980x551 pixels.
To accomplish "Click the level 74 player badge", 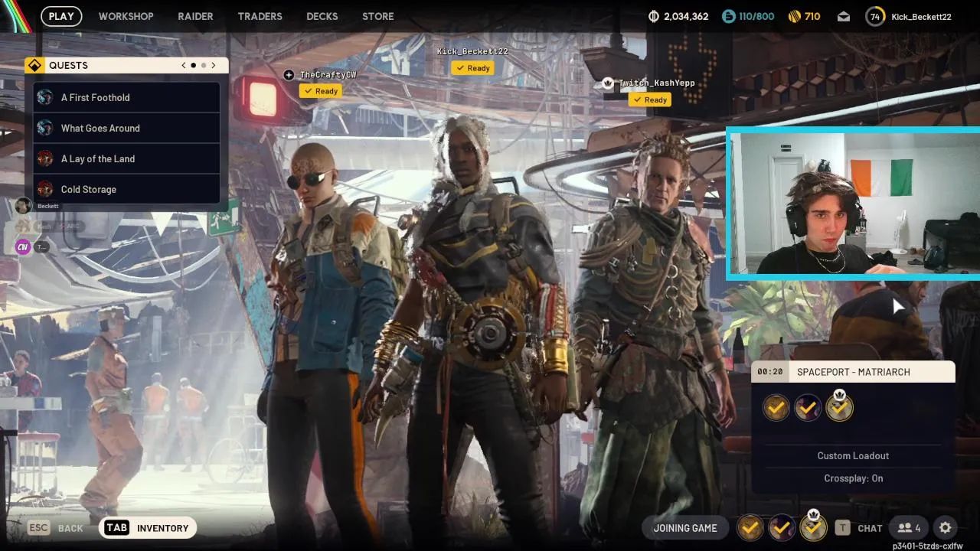I will [x=875, y=16].
